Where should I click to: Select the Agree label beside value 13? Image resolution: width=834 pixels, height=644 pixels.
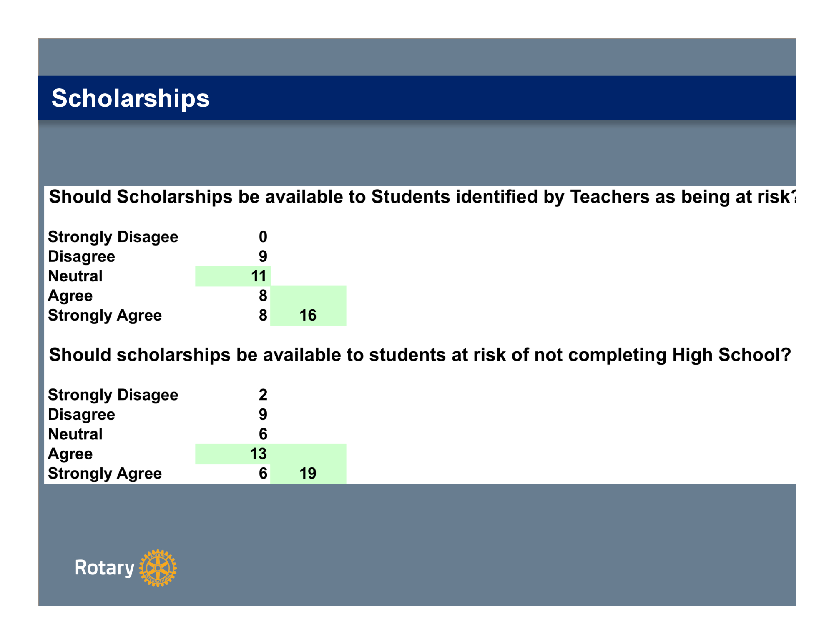pos(70,454)
